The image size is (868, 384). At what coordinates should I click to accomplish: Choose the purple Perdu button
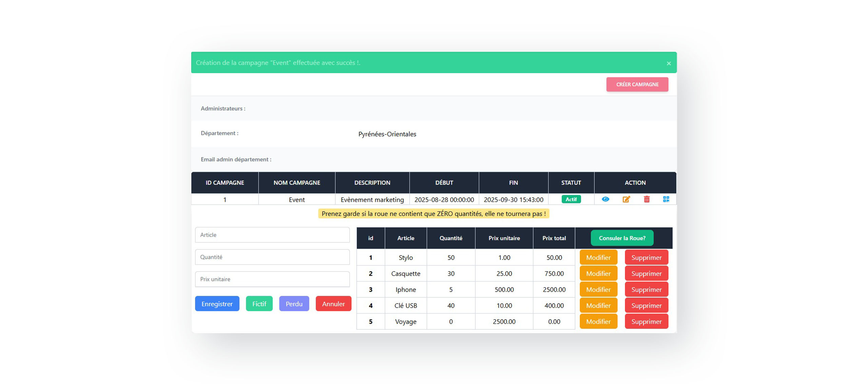(x=294, y=304)
